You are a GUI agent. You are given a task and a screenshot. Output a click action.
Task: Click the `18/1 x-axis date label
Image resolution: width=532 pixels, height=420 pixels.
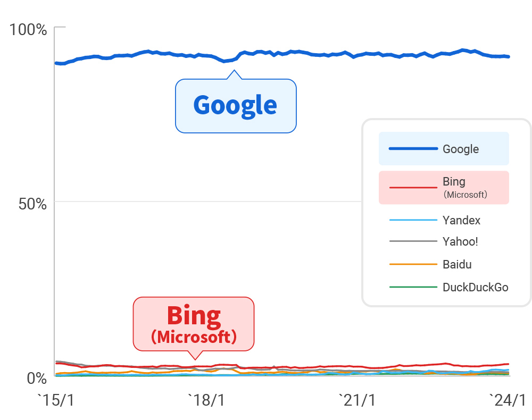point(207,400)
